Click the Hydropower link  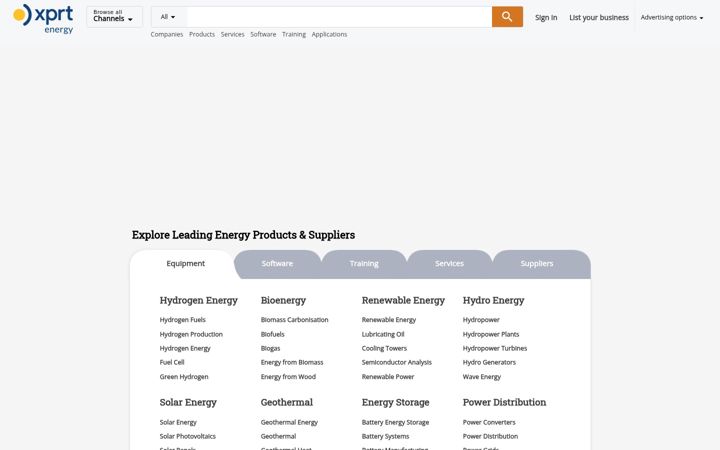tap(481, 320)
